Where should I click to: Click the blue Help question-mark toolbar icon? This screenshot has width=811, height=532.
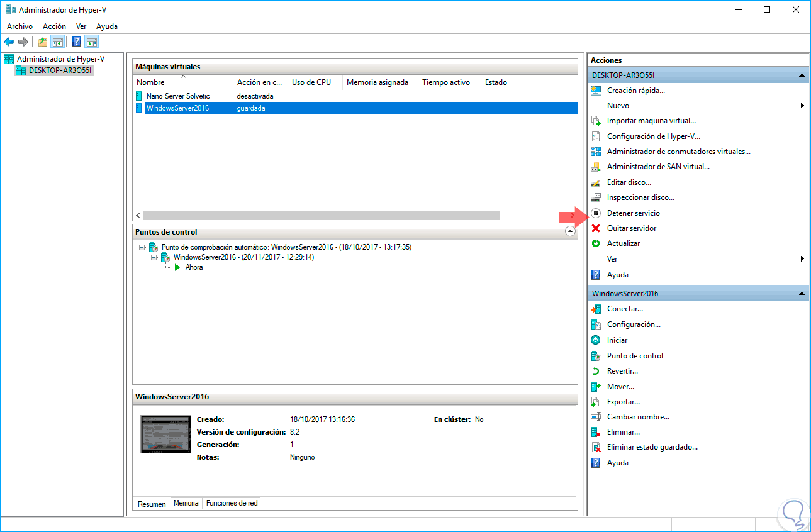click(x=77, y=42)
